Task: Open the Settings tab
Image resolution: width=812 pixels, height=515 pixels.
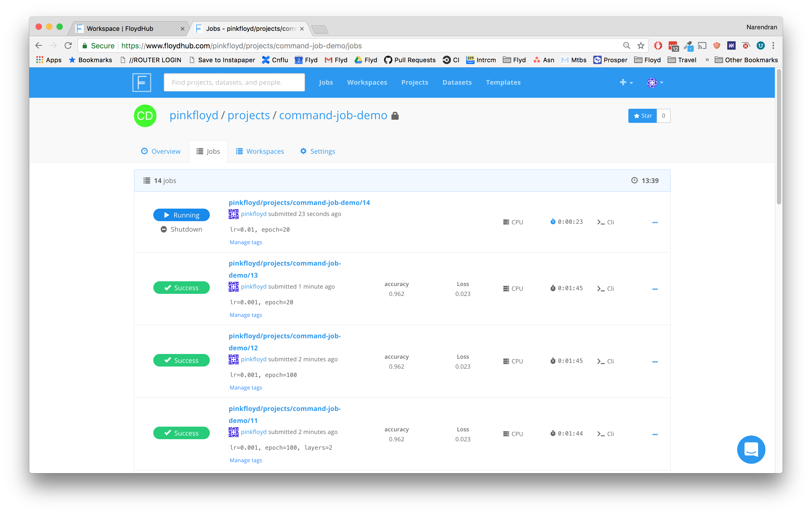Action: 317,151
